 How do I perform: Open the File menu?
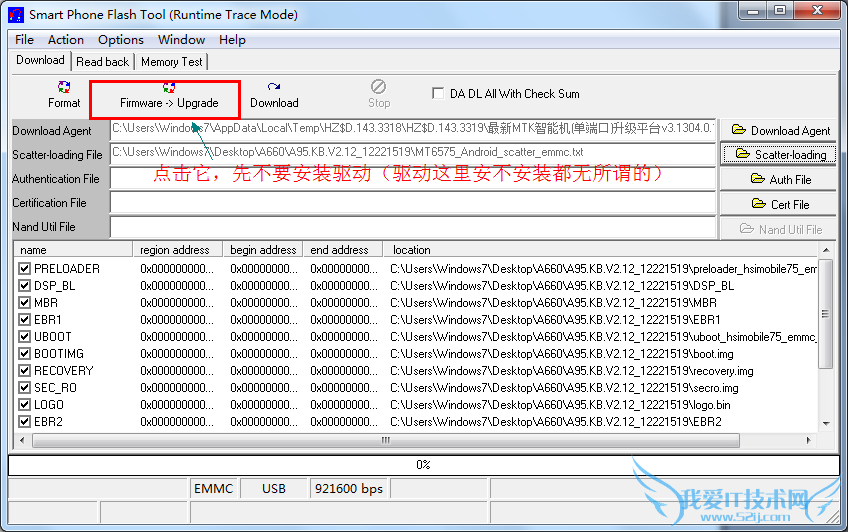24,39
